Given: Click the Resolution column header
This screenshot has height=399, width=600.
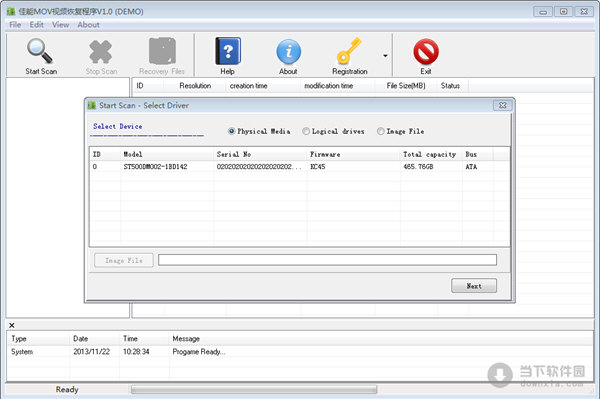Looking at the screenshot, I should (195, 86).
